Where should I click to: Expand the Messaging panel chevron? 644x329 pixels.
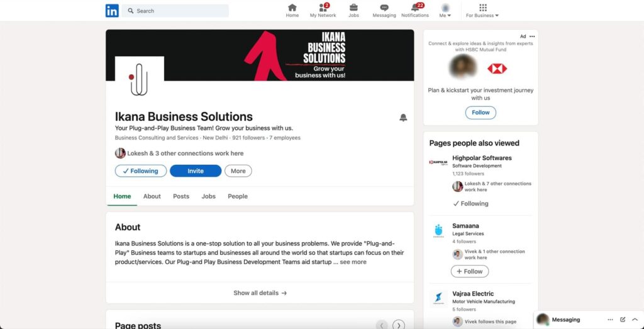click(x=635, y=320)
